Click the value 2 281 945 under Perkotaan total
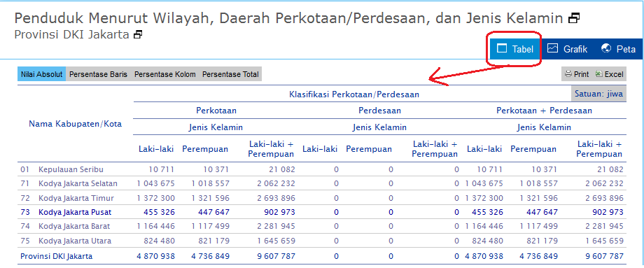This screenshot has height=268, width=644. click(x=276, y=226)
